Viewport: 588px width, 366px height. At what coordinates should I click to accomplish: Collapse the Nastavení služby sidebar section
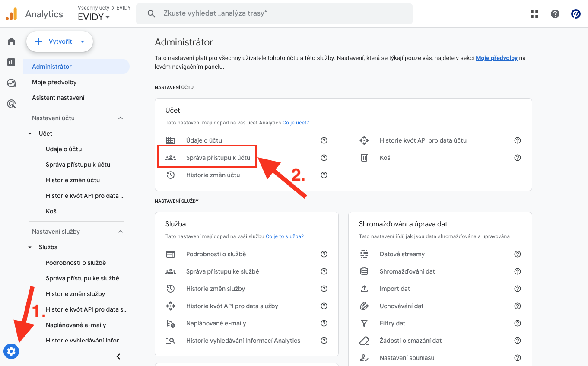point(121,232)
